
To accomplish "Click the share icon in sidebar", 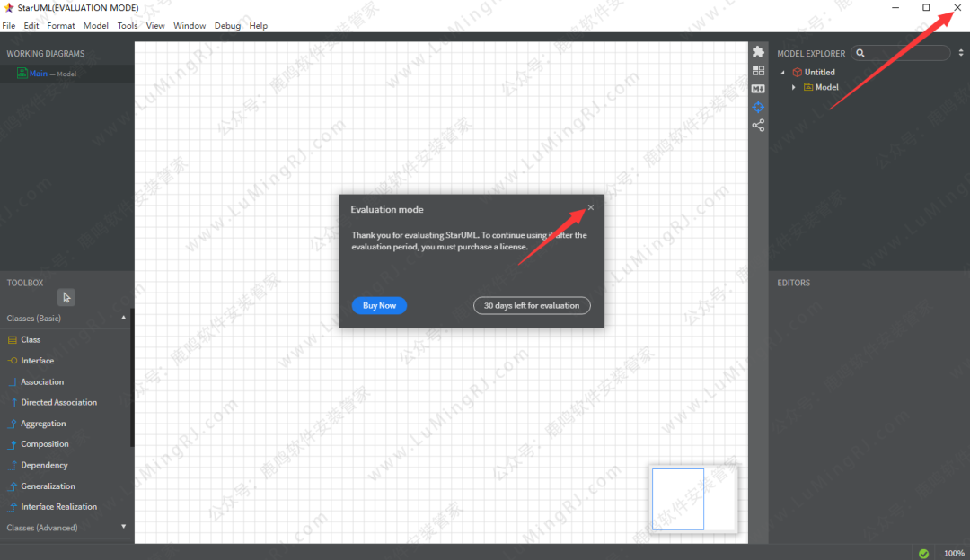I will pos(758,126).
